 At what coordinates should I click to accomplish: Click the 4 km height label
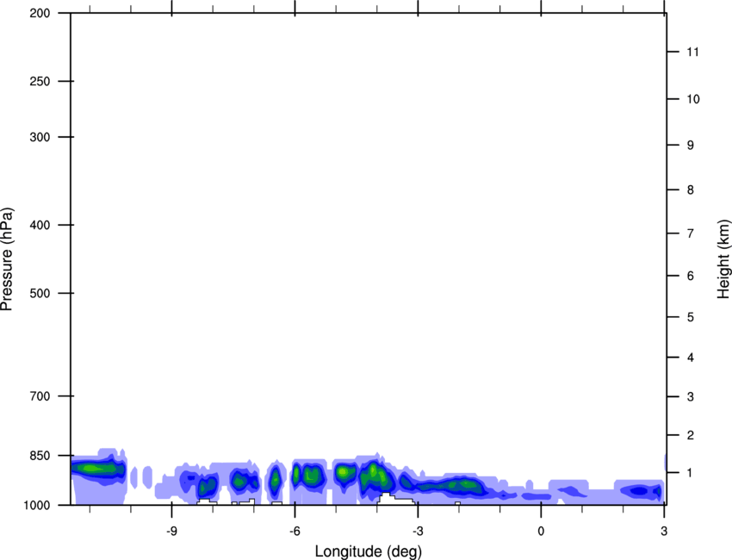(691, 358)
